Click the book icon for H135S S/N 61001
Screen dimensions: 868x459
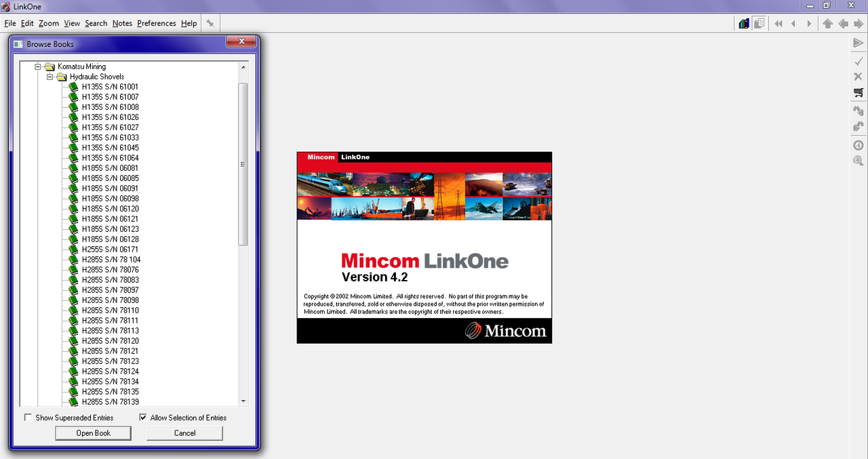click(x=74, y=87)
